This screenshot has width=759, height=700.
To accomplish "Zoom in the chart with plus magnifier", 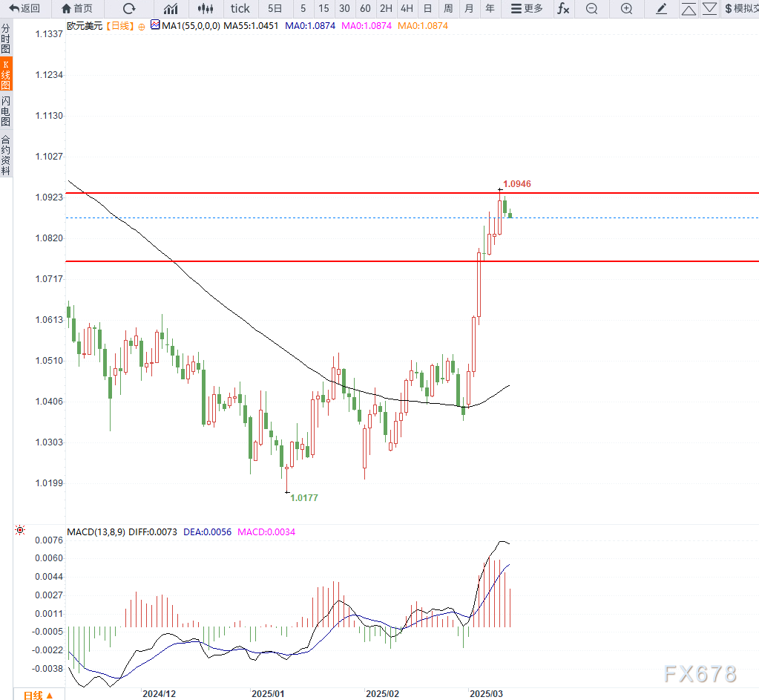I will tap(627, 8).
